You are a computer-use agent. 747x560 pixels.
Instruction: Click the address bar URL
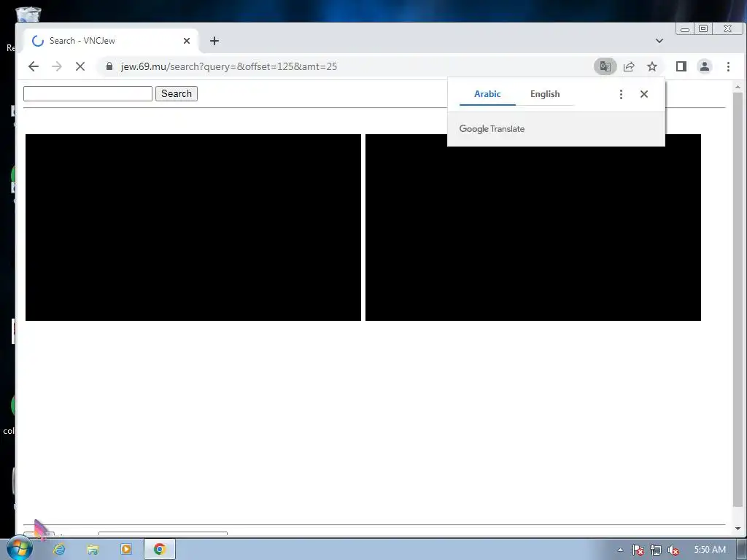tap(228, 66)
